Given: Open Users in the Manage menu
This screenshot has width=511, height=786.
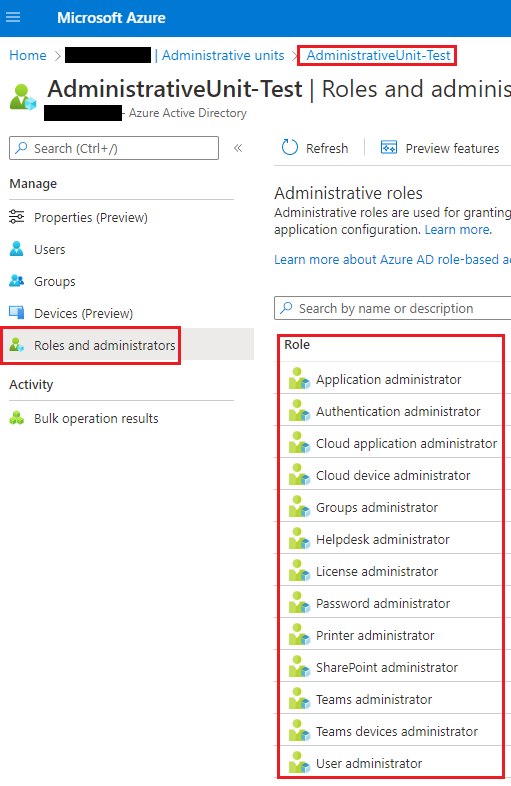Looking at the screenshot, I should (x=50, y=249).
